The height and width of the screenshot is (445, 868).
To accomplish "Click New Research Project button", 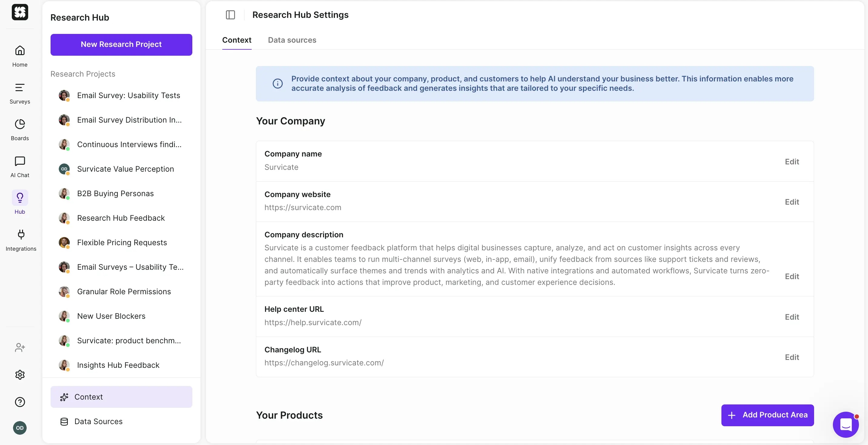I will coord(121,44).
